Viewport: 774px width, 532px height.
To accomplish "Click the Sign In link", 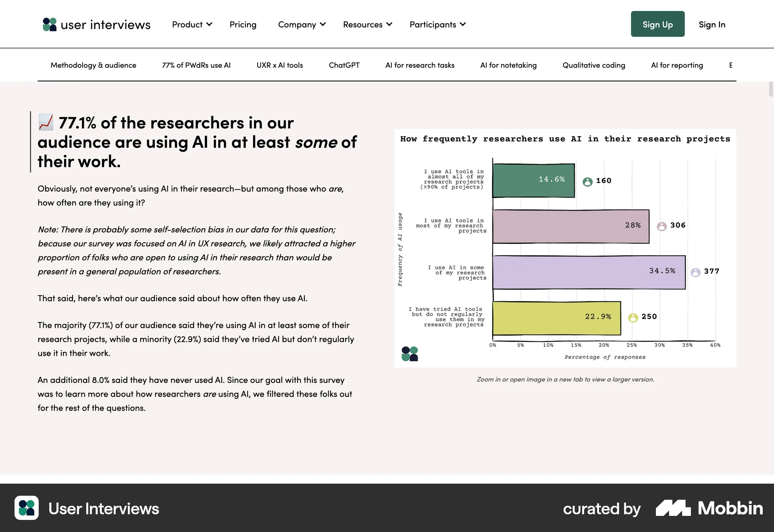I will coord(712,24).
